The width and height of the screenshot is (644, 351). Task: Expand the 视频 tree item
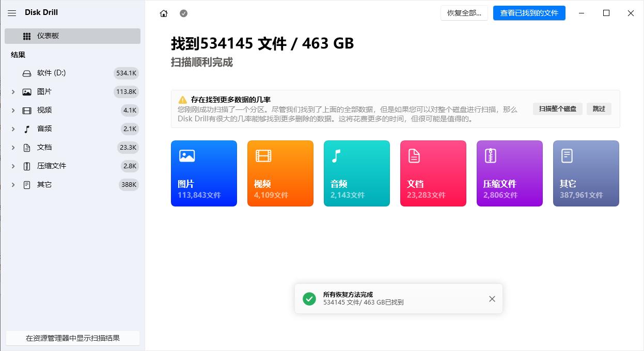click(13, 110)
